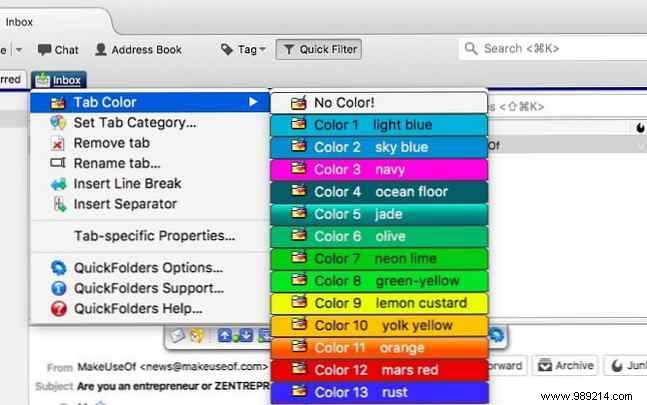647x405 pixels.
Task: Expand the Tab Color submenu
Action: [x=150, y=102]
